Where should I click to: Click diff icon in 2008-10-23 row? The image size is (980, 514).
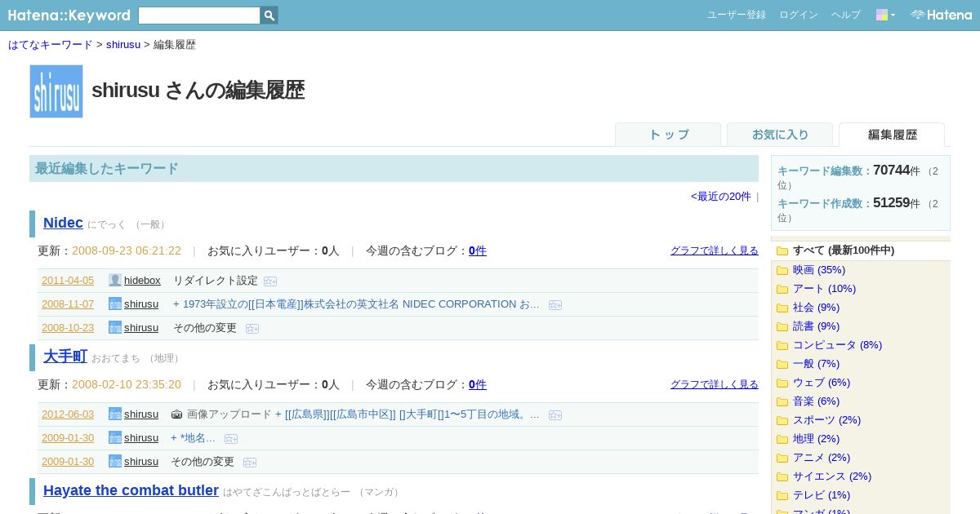click(x=252, y=329)
